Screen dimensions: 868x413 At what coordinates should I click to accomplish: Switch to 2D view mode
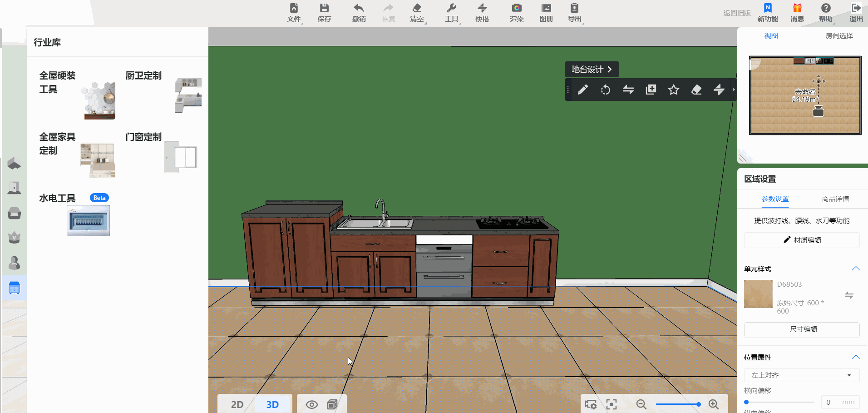(x=237, y=404)
